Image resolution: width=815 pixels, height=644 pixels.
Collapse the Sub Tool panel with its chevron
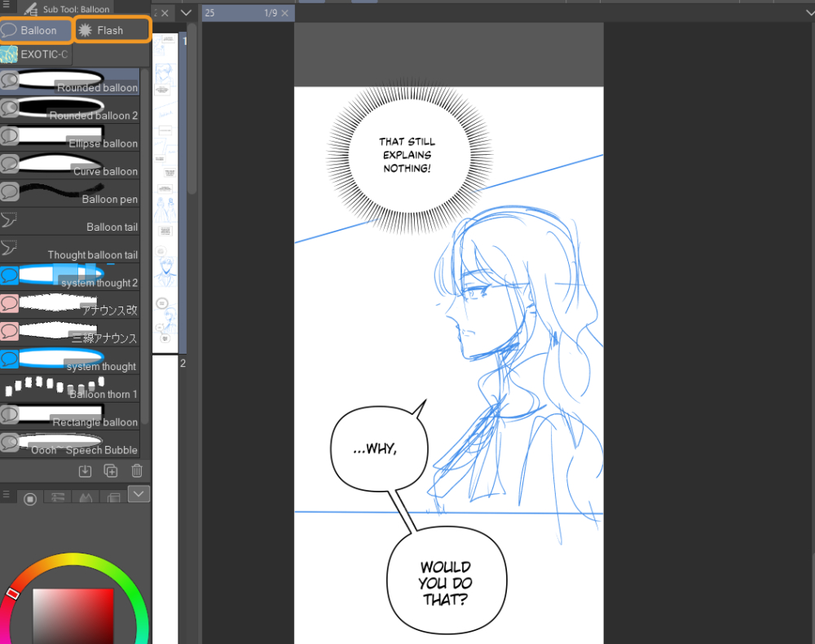(186, 13)
